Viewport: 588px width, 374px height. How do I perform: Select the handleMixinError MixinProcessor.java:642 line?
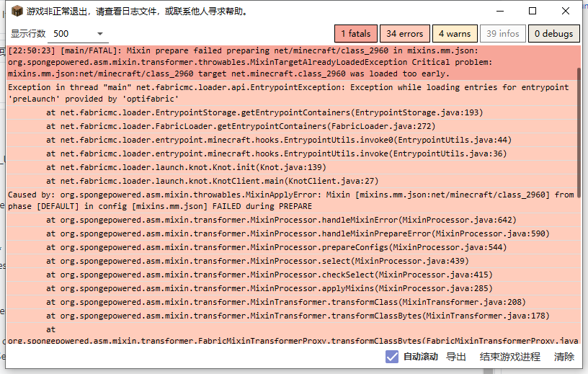click(x=292, y=221)
